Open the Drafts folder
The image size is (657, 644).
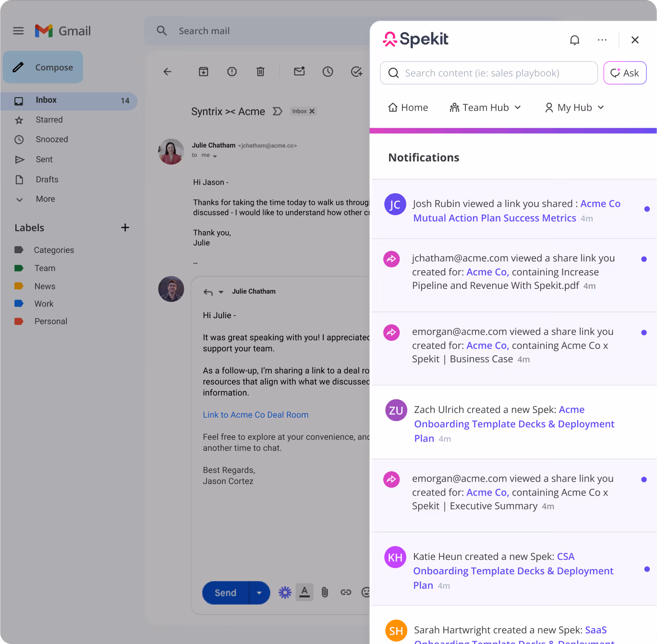click(x=47, y=180)
